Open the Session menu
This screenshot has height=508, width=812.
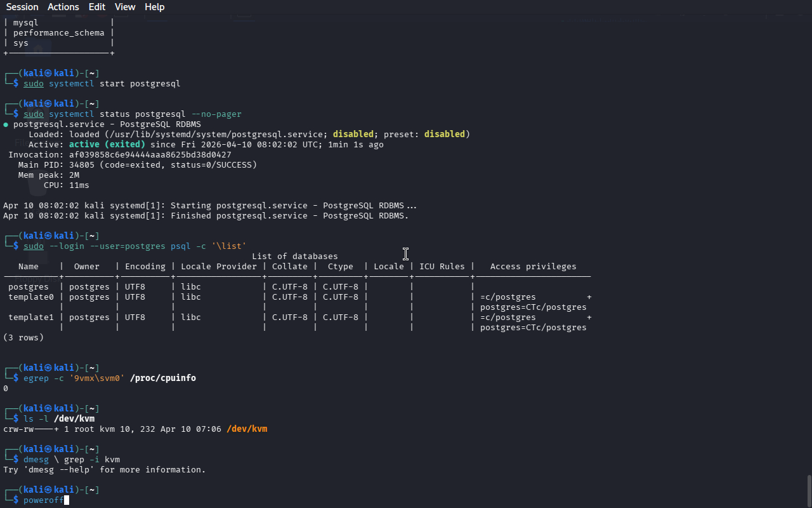click(22, 7)
